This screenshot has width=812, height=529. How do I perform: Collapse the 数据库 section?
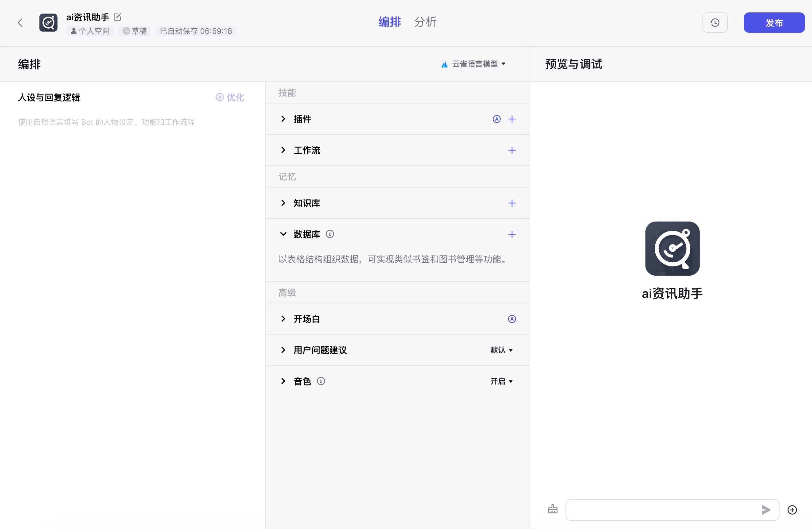[x=283, y=234]
